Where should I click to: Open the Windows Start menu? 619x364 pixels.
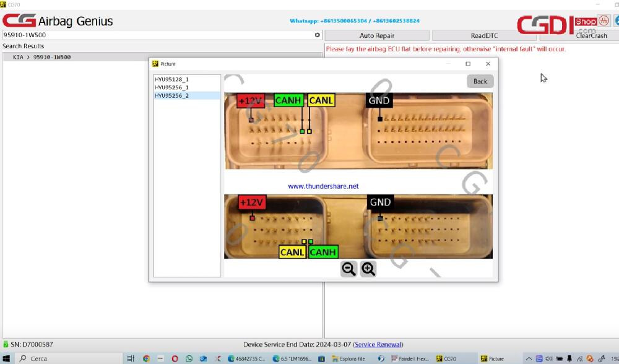6,358
